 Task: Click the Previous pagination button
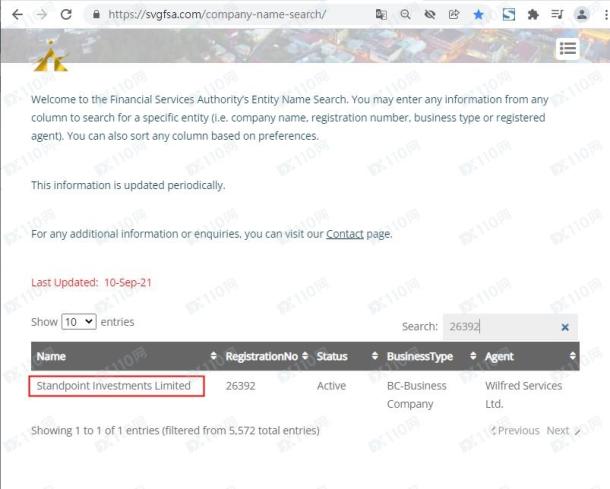(x=515, y=431)
